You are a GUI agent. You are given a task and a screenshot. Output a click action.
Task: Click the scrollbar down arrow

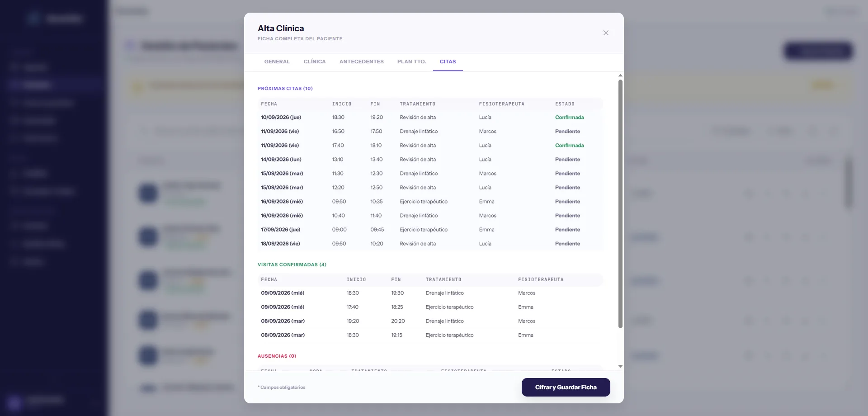620,366
